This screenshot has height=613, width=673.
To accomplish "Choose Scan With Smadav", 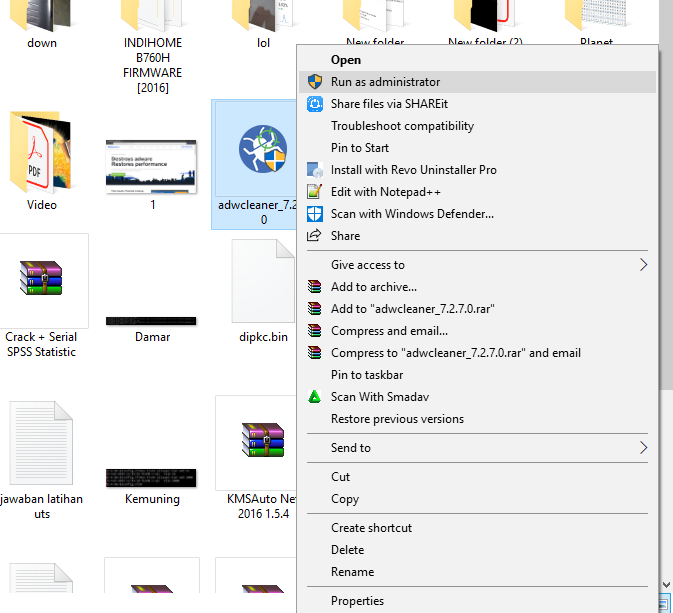I will [477, 397].
